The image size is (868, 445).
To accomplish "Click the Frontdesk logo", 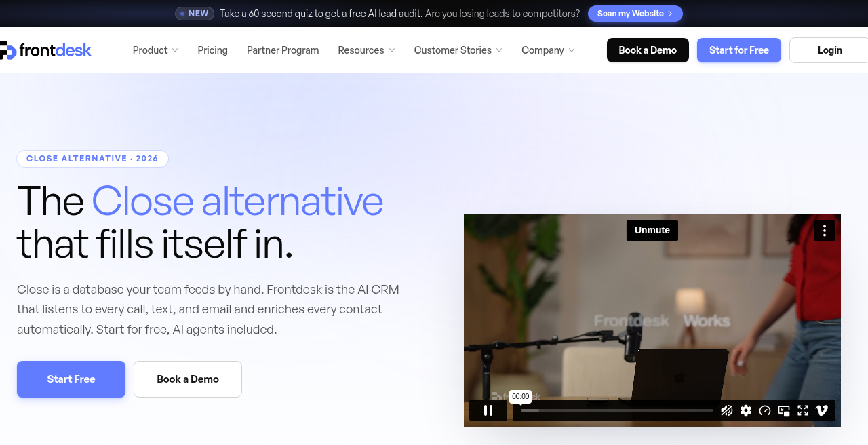I will coord(45,50).
